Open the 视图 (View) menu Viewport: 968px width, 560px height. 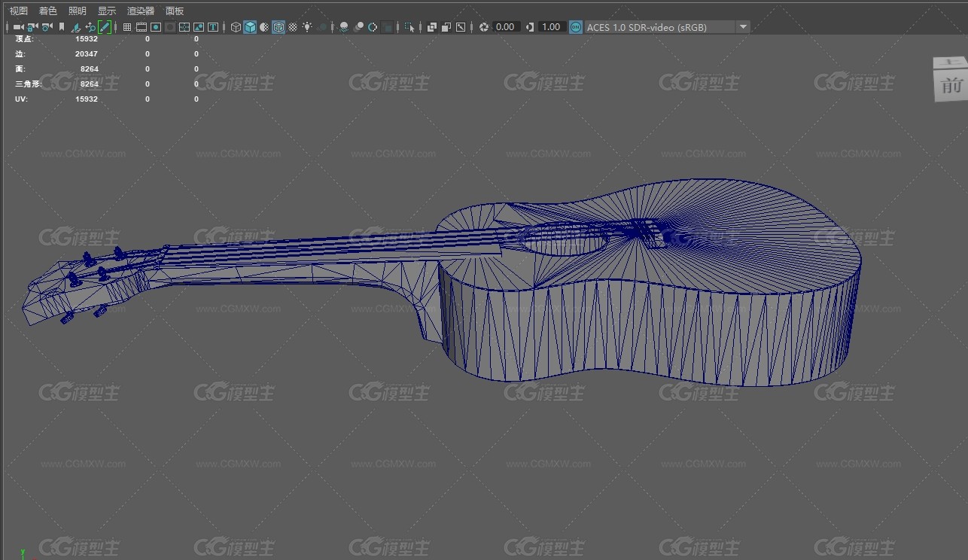click(x=18, y=11)
